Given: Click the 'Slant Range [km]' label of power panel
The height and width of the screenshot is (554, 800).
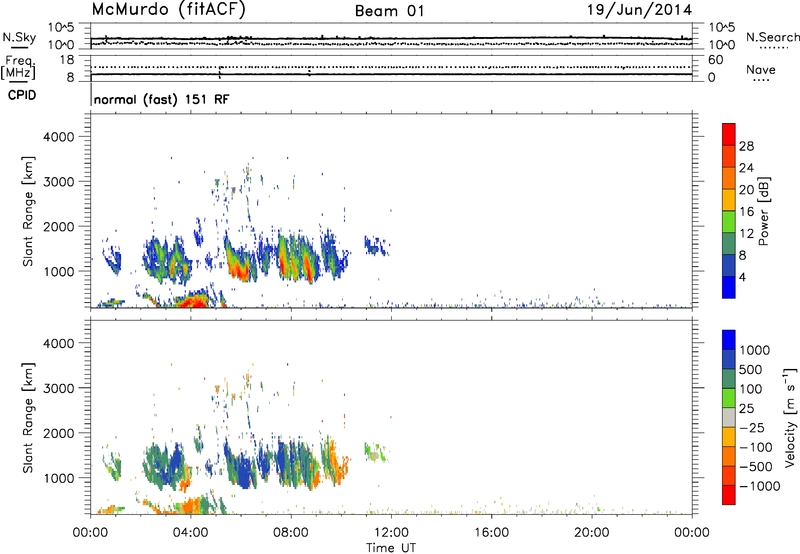Looking at the screenshot, I should pos(28,211).
